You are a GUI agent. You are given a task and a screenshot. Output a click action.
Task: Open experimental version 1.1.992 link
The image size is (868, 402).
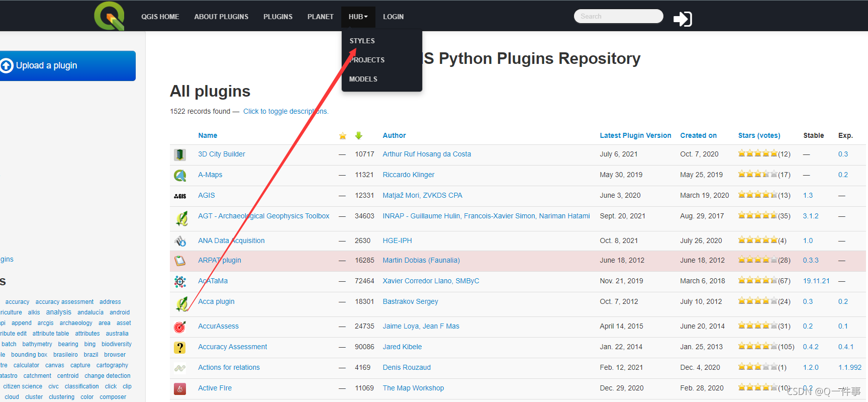[x=850, y=367]
